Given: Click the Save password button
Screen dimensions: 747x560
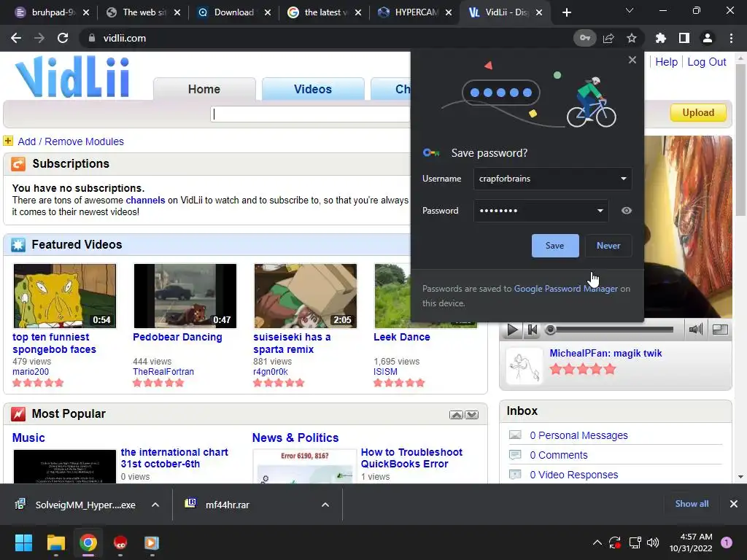Looking at the screenshot, I should (x=555, y=246).
